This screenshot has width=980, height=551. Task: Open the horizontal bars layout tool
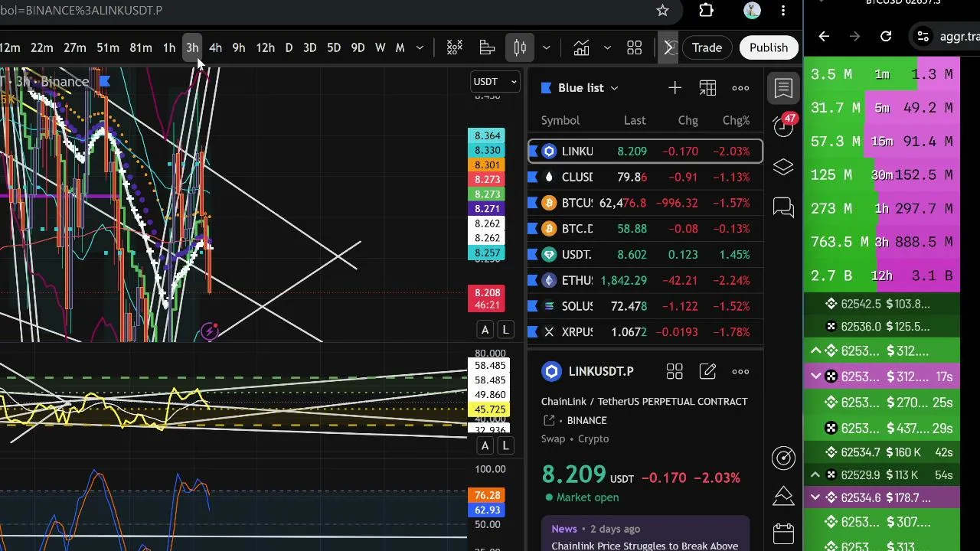click(487, 47)
